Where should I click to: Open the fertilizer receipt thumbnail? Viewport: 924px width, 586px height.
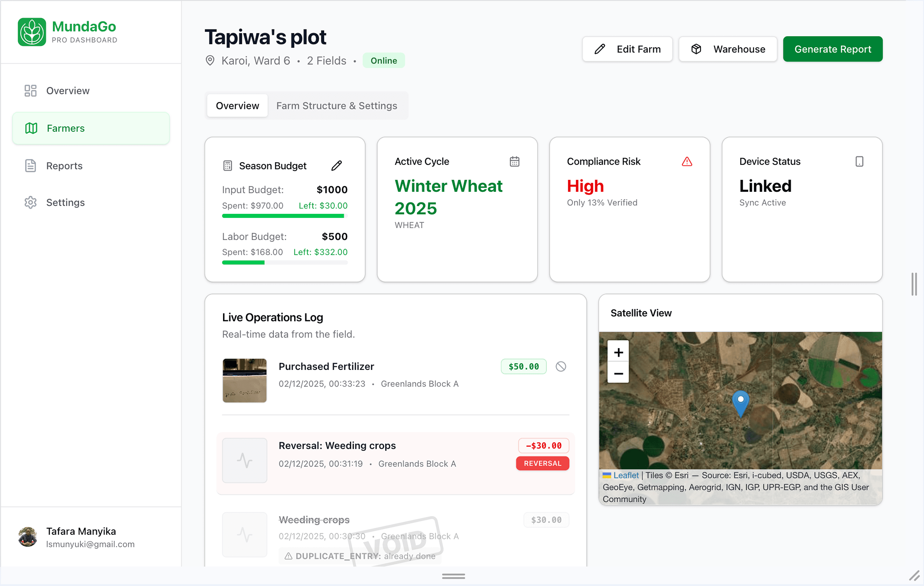244,380
